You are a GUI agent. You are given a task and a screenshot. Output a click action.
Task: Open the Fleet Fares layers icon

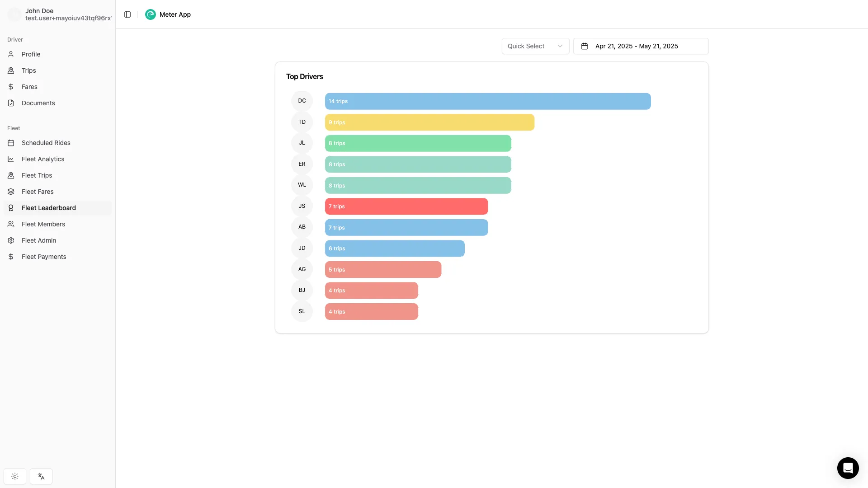(x=11, y=192)
